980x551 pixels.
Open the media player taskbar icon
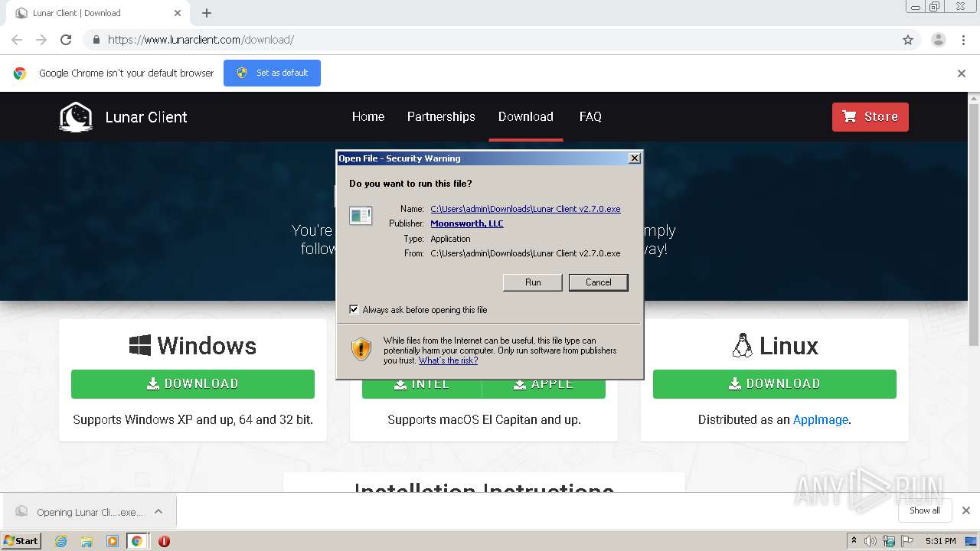pos(112,541)
